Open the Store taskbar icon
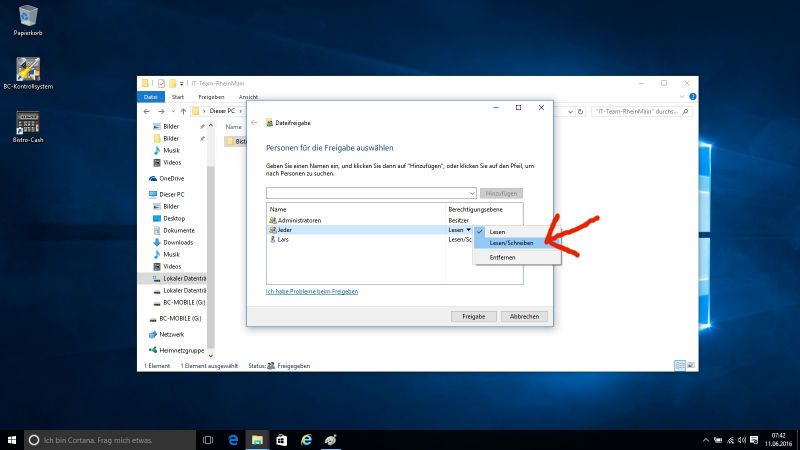The height and width of the screenshot is (450, 800). point(282,440)
